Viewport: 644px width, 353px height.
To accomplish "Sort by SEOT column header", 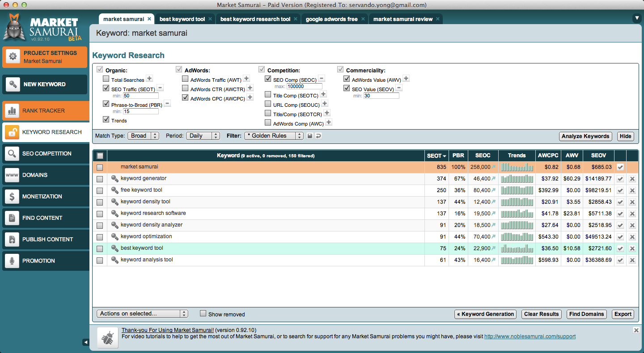I will pos(436,155).
